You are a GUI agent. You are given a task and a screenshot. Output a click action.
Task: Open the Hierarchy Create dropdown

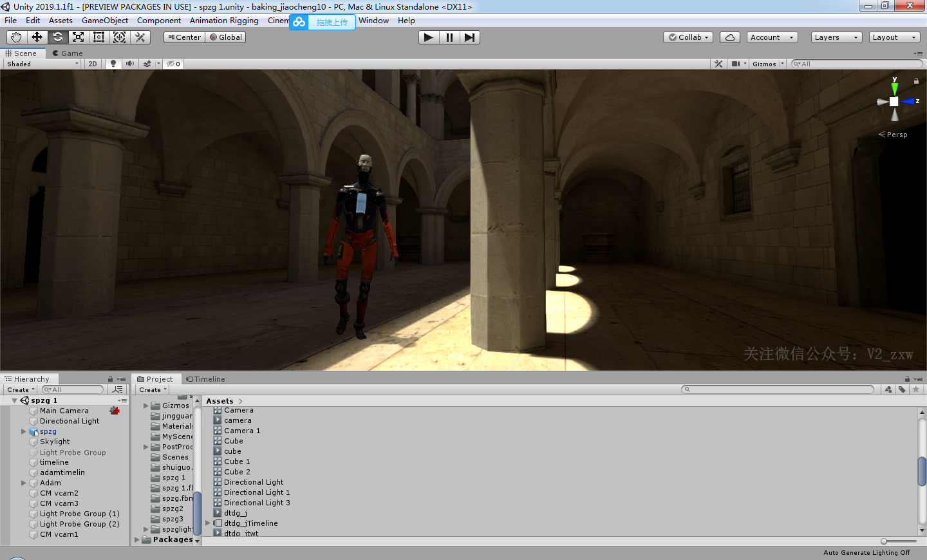21,389
